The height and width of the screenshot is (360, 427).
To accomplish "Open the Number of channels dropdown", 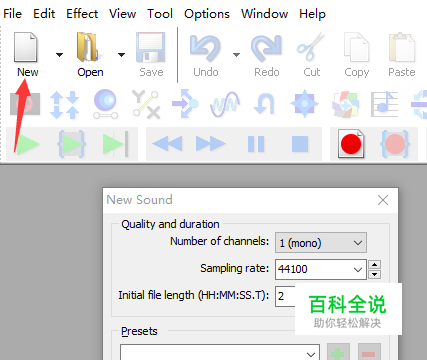I will click(x=321, y=243).
